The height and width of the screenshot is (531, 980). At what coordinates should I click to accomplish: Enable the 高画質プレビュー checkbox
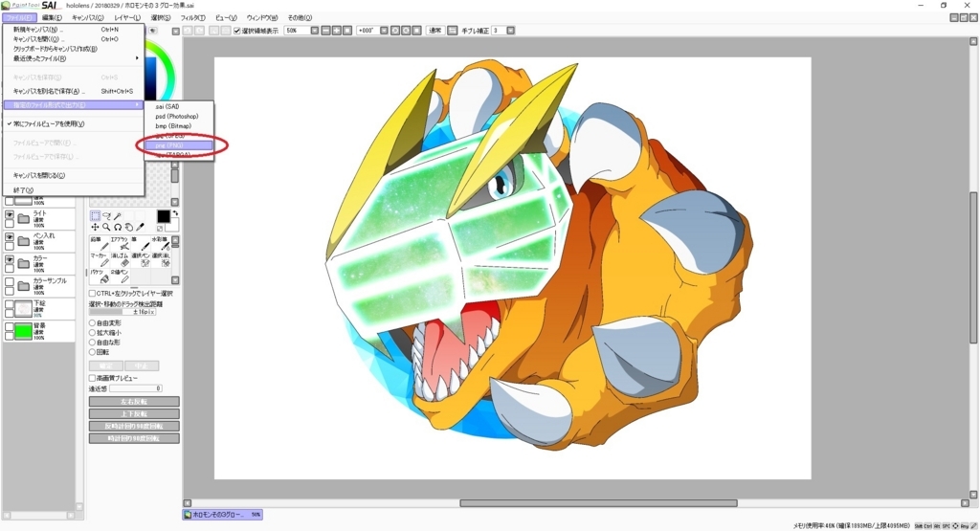[x=93, y=378]
